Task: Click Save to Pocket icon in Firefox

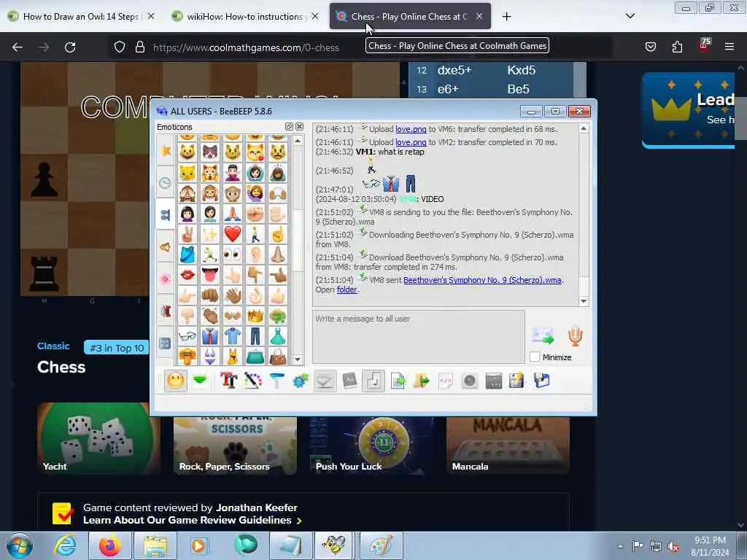Action: [x=650, y=47]
